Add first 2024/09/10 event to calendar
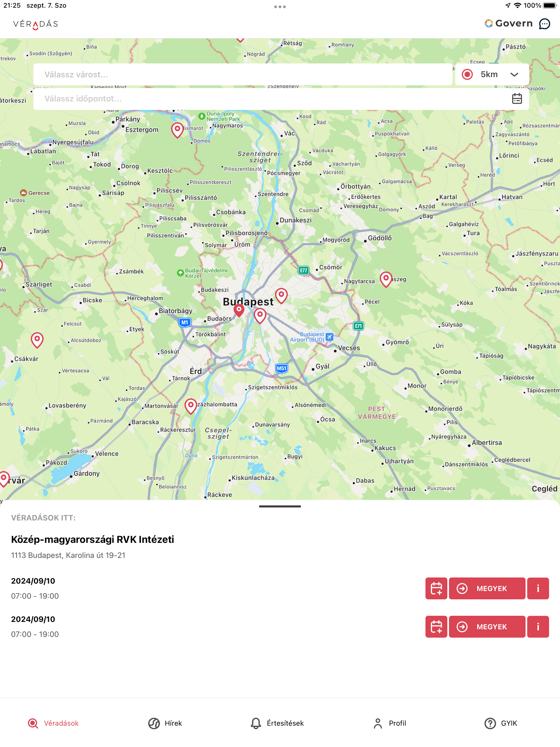Viewport: 560px width, 747px height. 436,588
